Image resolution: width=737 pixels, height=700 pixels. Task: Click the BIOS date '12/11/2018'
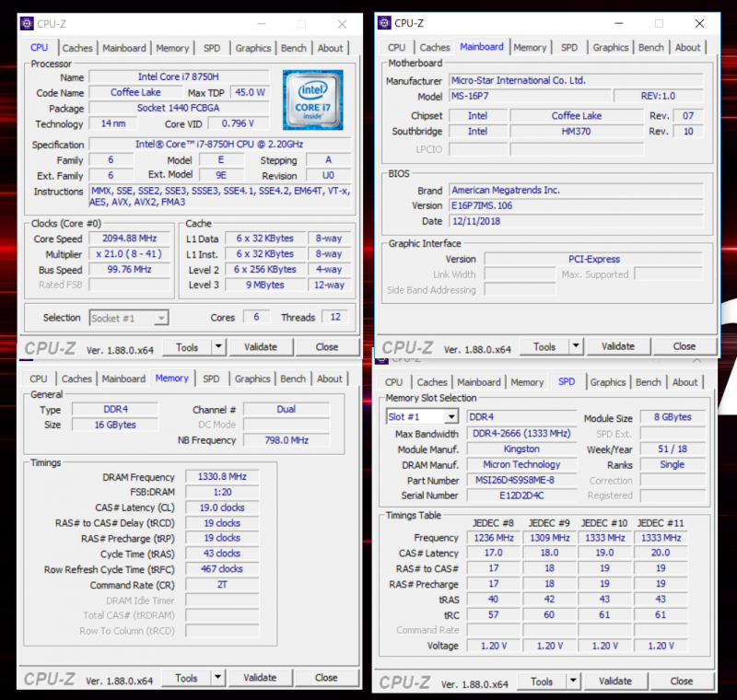pos(577,221)
